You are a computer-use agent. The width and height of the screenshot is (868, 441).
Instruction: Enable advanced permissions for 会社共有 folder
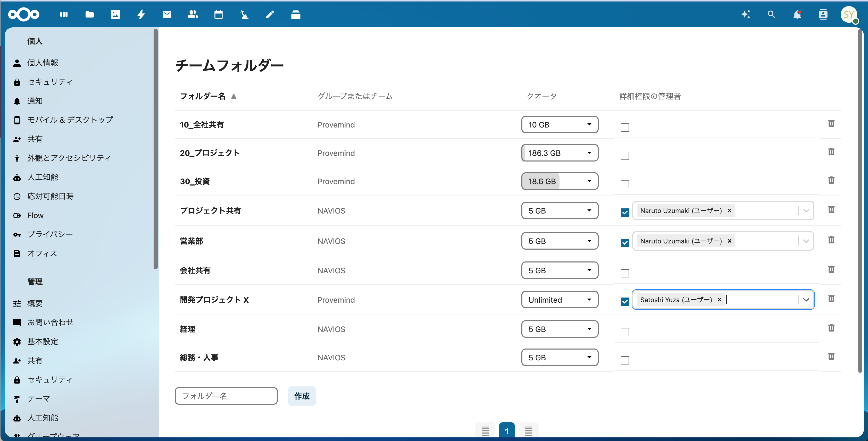(x=625, y=273)
